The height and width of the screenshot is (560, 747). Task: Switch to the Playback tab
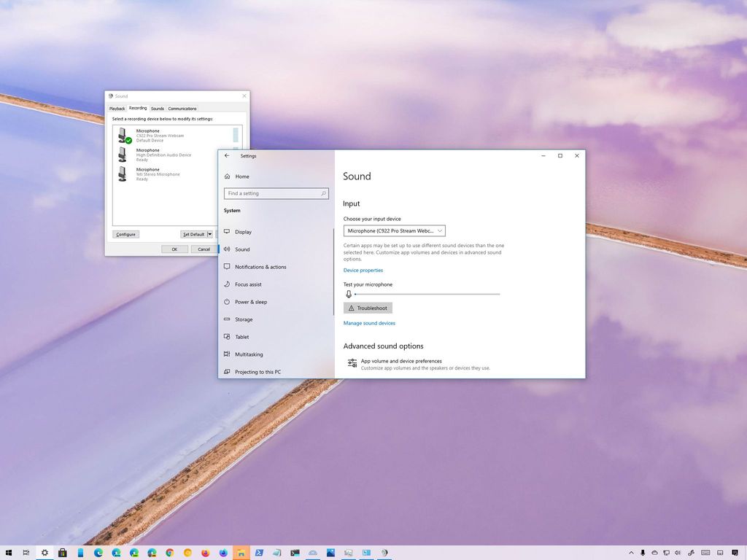[117, 108]
